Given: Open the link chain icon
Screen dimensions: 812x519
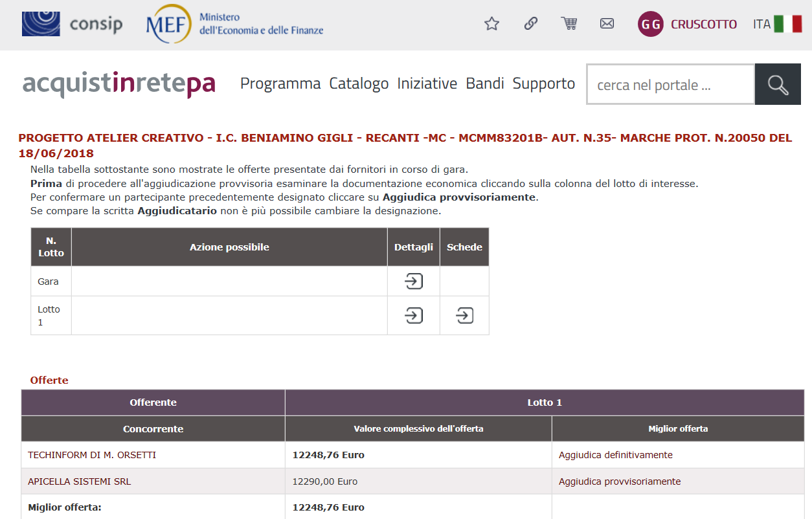Looking at the screenshot, I should [x=530, y=24].
